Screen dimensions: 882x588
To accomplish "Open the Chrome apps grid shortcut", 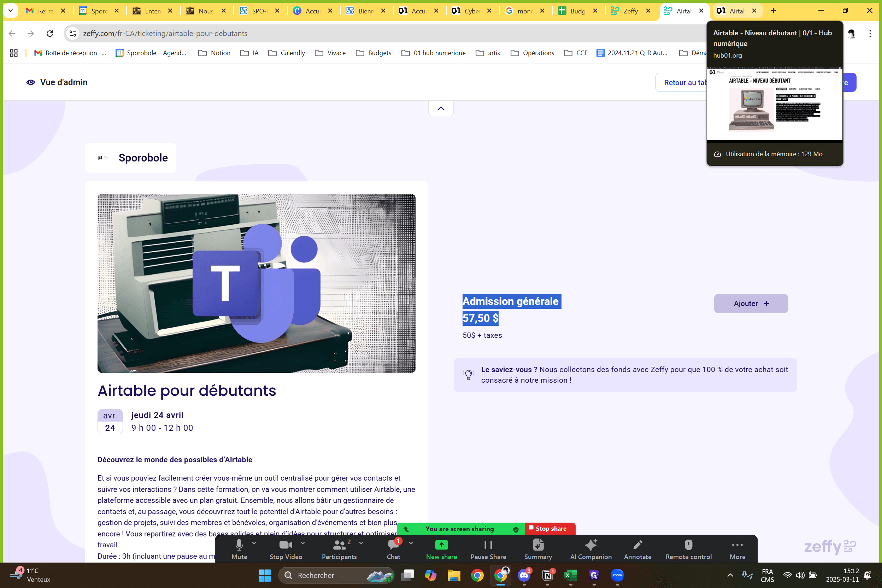I will tap(14, 53).
